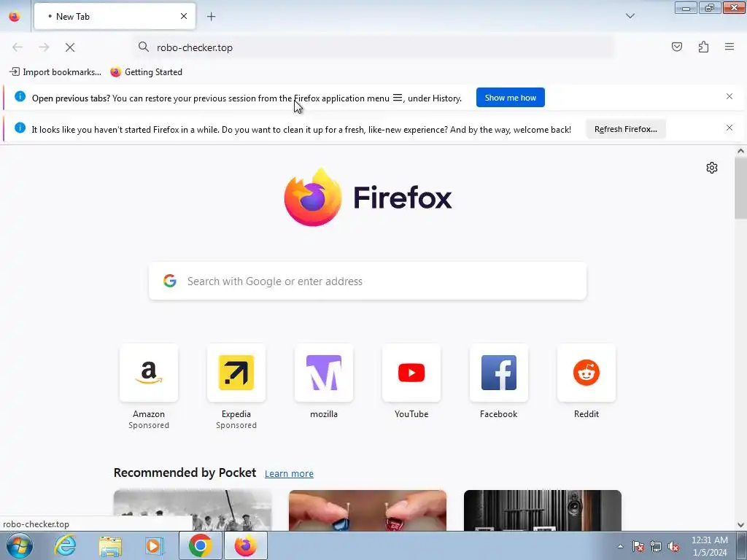The image size is (747, 560).
Task: Open Windows Media Player taskbar icon
Action: [155, 545]
